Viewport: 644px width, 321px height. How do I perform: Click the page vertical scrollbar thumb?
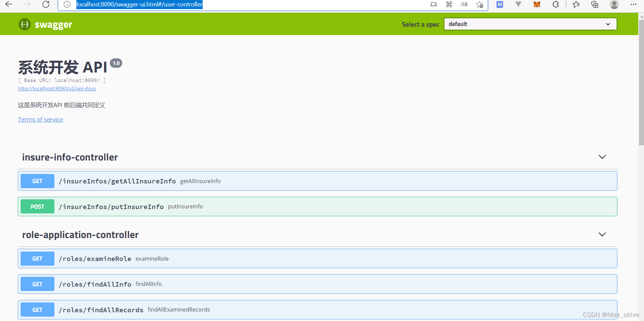[641, 83]
